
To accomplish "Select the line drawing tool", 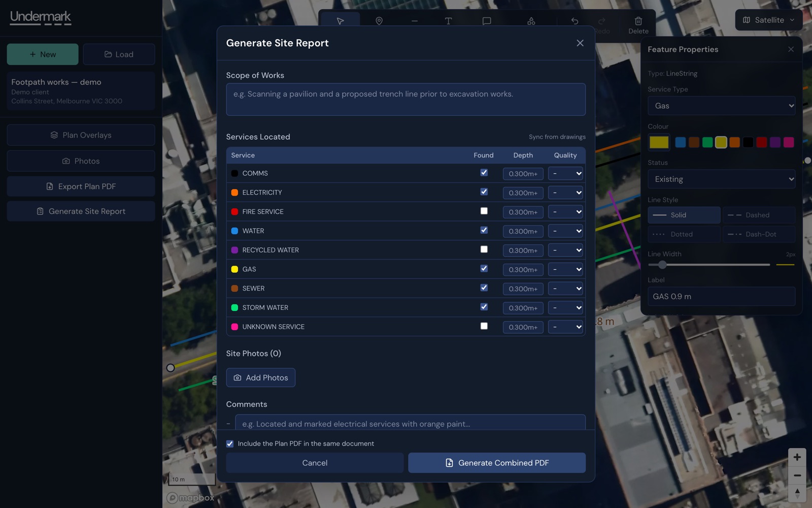I will coord(415,21).
